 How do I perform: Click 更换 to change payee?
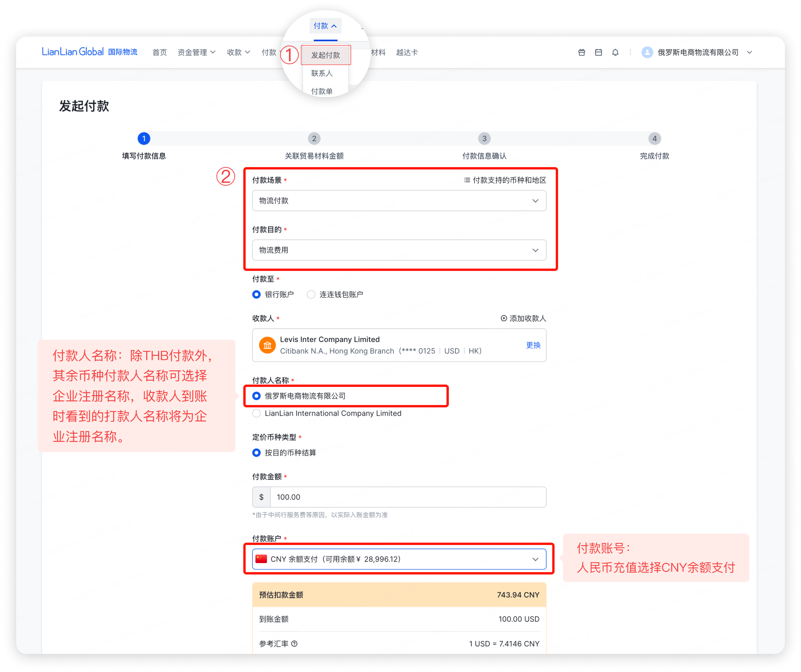tap(533, 345)
